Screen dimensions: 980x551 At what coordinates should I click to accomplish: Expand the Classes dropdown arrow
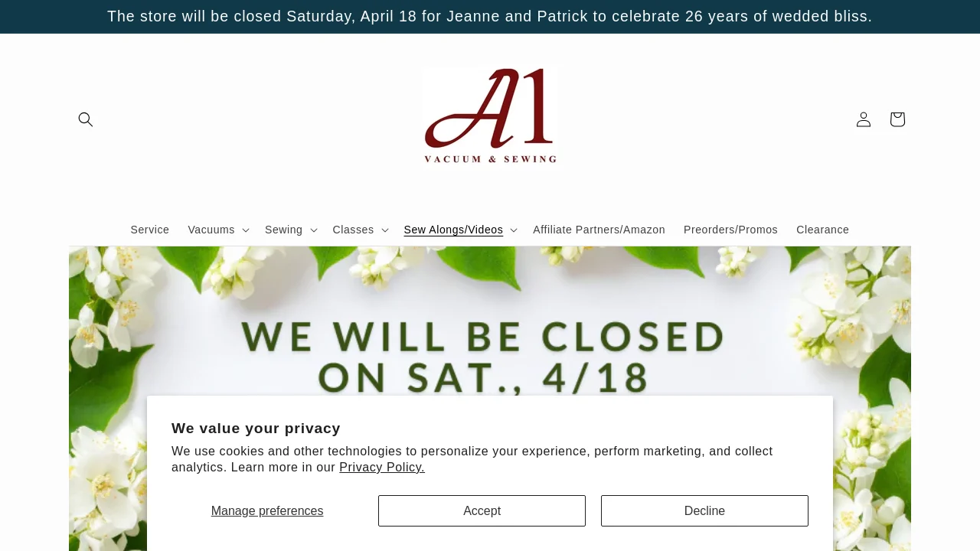(384, 230)
